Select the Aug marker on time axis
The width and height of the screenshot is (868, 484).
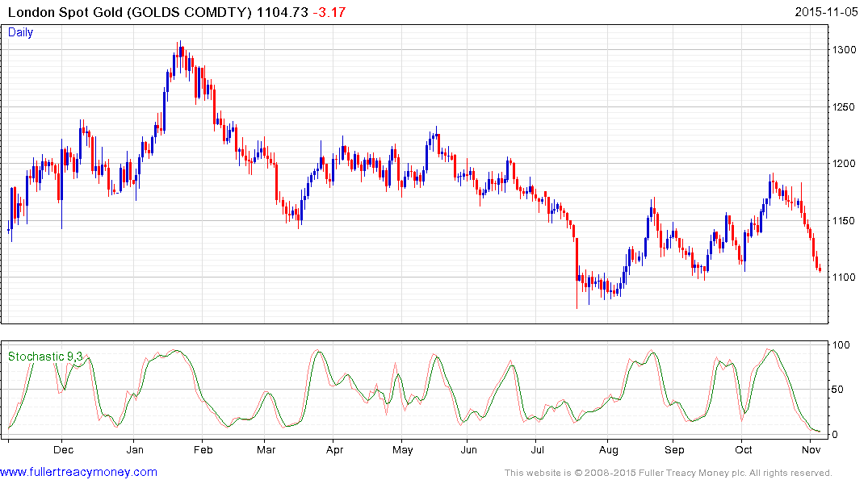pos(609,449)
